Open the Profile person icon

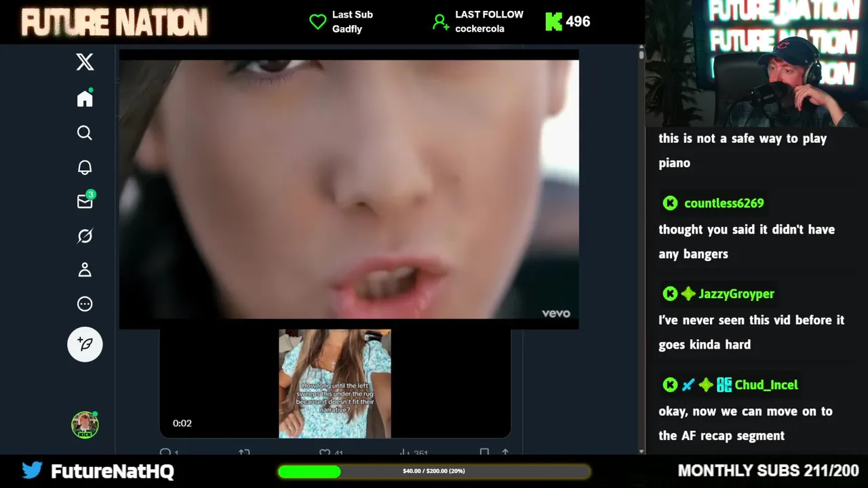tap(85, 270)
